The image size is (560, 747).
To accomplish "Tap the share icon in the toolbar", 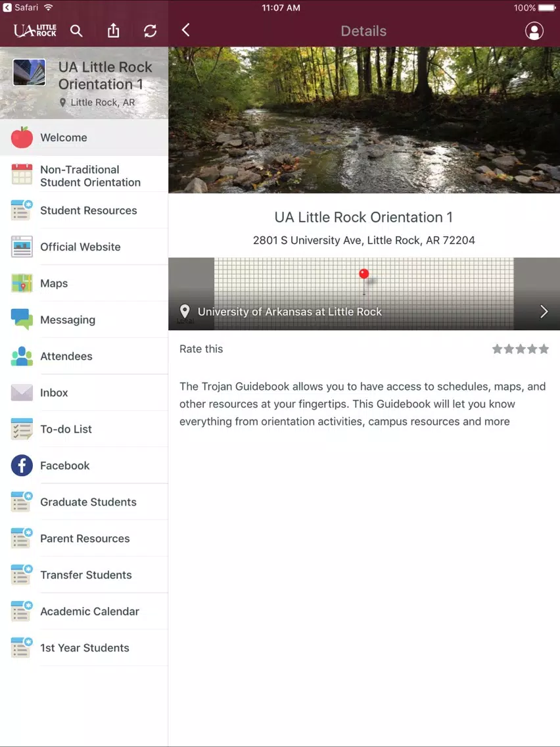I will 113,30.
